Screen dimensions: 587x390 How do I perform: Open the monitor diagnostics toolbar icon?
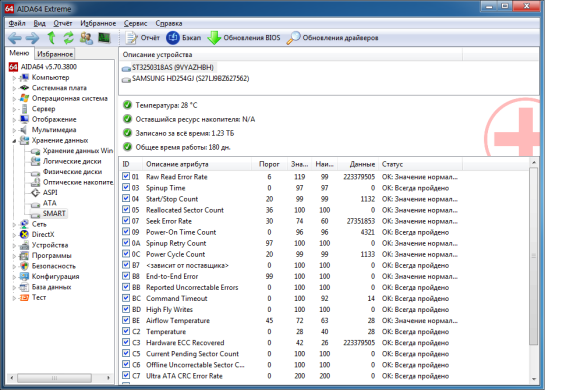104,38
